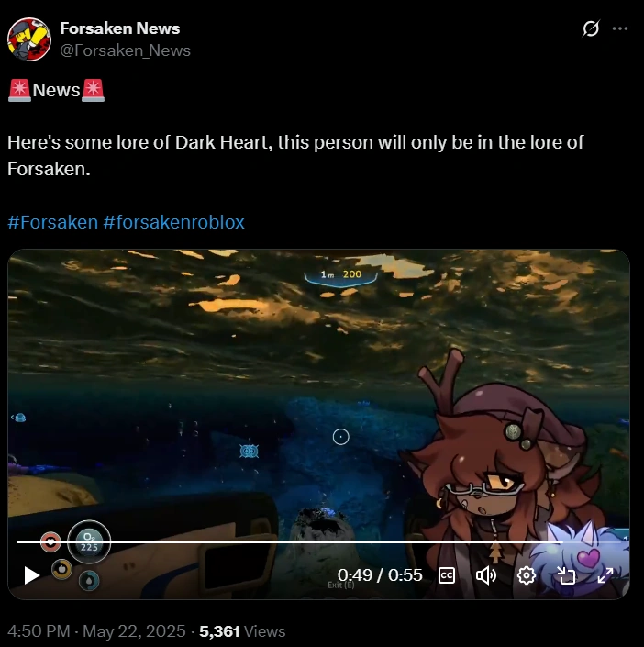Expand video to fullscreen
Screen dimensions: 644x647
tap(605, 575)
